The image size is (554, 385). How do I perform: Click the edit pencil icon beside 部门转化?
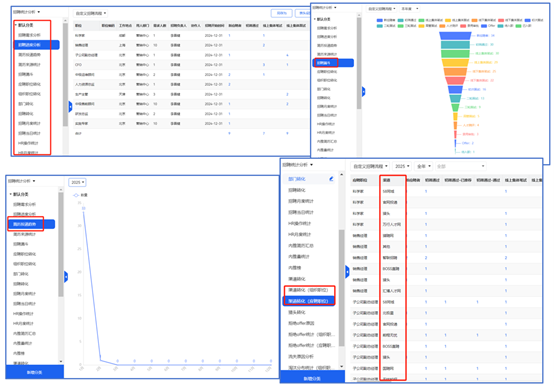[x=331, y=179]
